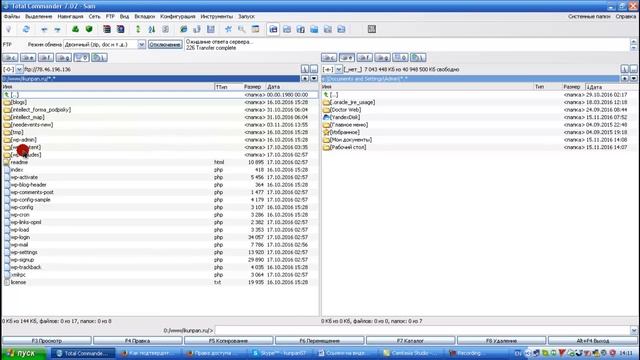This screenshot has height=360, width=640.
Task: Sort right panel by Дата column
Action: (x=611, y=87)
